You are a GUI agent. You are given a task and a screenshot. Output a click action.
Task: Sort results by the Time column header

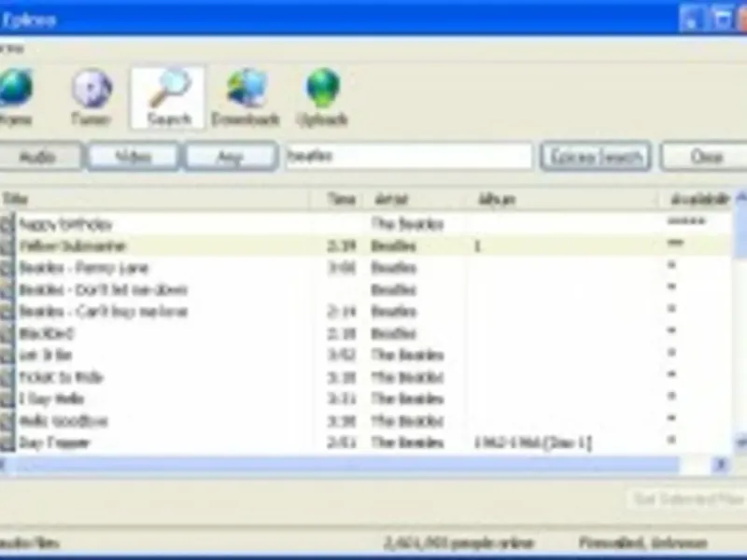pyautogui.click(x=338, y=199)
